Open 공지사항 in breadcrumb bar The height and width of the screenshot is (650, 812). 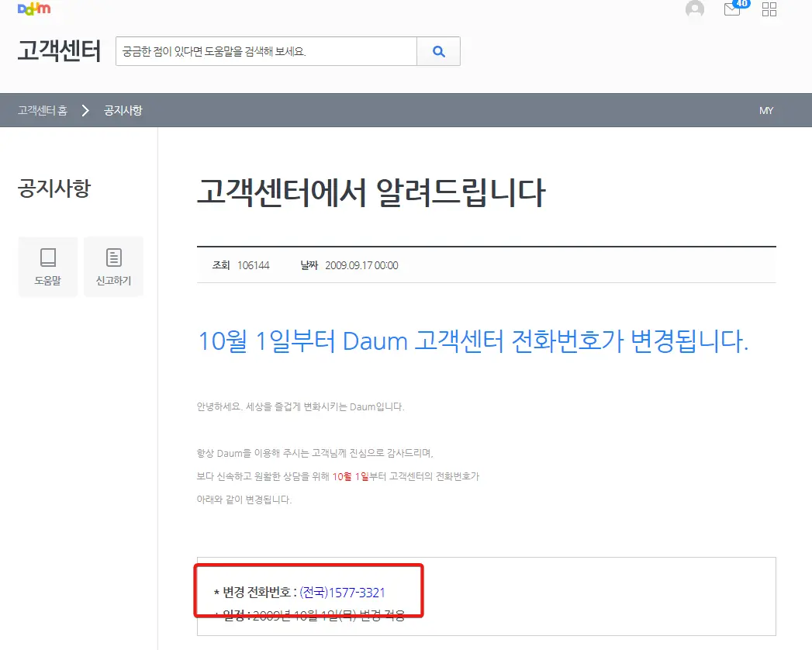tap(123, 110)
